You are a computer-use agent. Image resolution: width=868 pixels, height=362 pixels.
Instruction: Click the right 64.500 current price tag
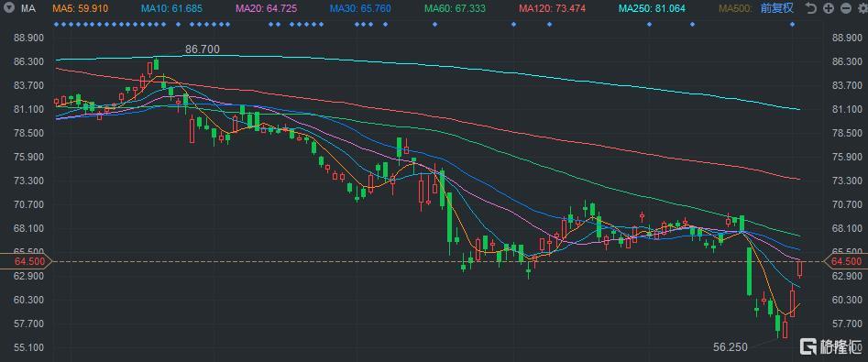(846, 261)
